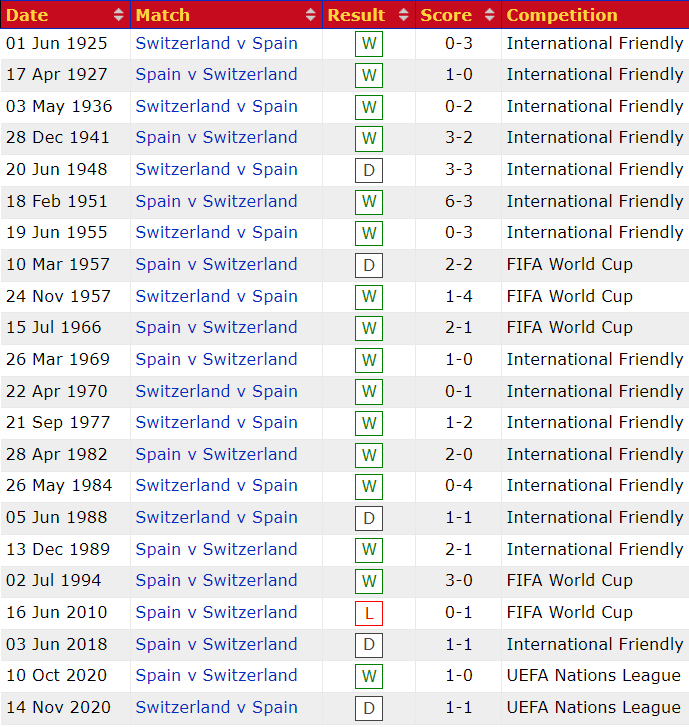The width and height of the screenshot is (689, 727).
Task: Open the 02 Jul 1994 Spain v Switzerland link
Action: click(x=216, y=580)
